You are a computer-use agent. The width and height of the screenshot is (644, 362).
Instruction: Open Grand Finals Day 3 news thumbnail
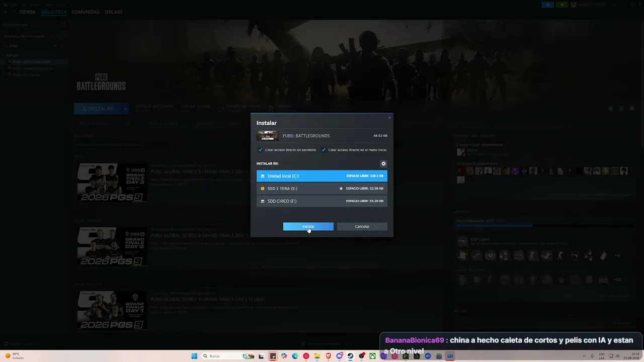(x=112, y=183)
